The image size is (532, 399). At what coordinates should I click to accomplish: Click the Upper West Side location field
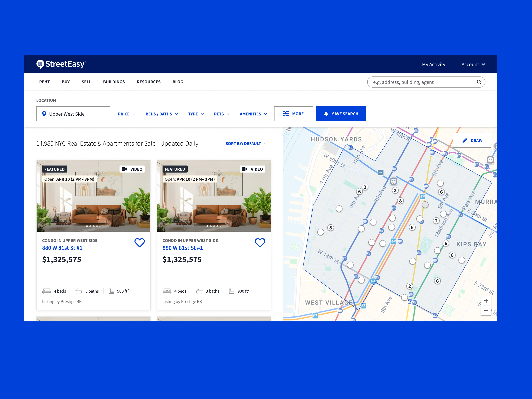(x=73, y=114)
